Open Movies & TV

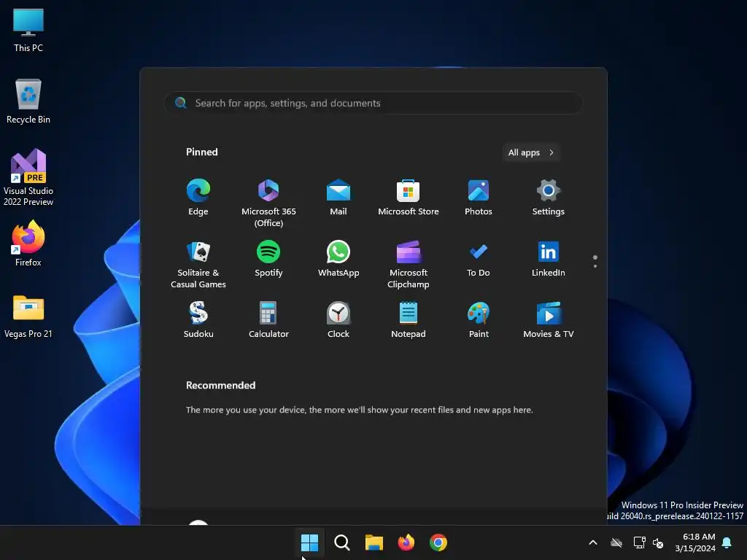(x=549, y=320)
